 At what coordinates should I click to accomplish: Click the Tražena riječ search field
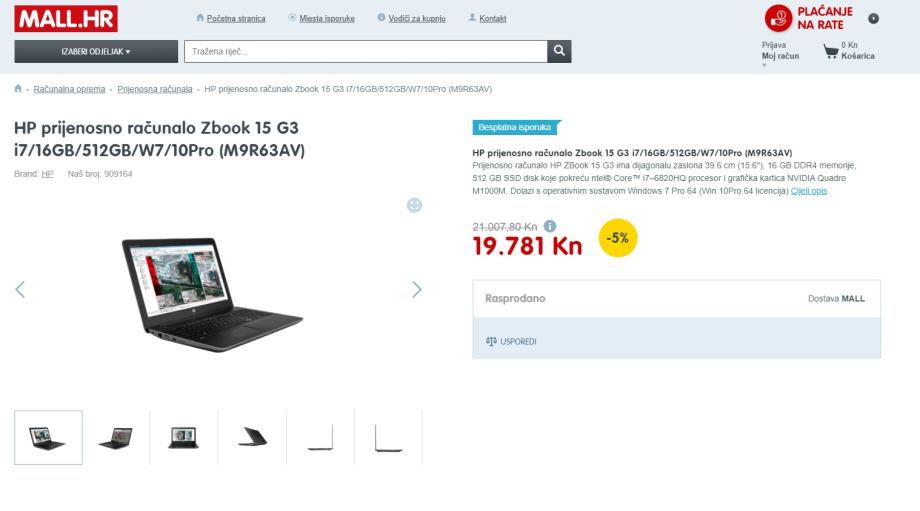tap(366, 51)
